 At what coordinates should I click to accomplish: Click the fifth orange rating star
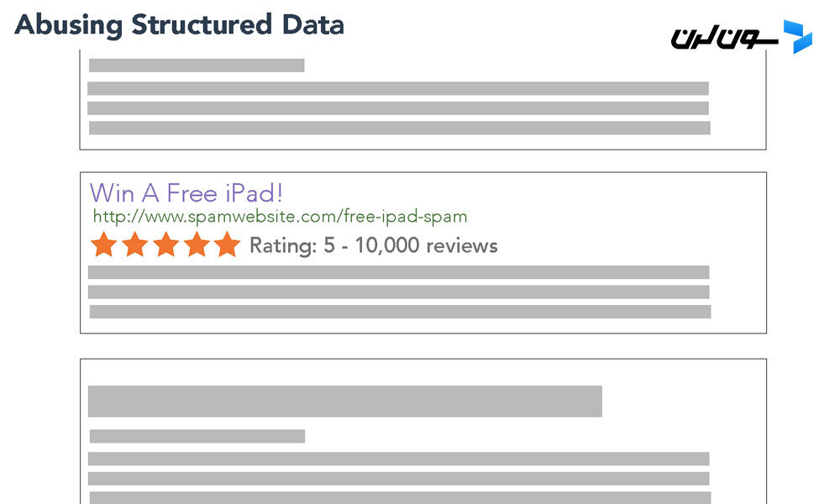(x=227, y=244)
